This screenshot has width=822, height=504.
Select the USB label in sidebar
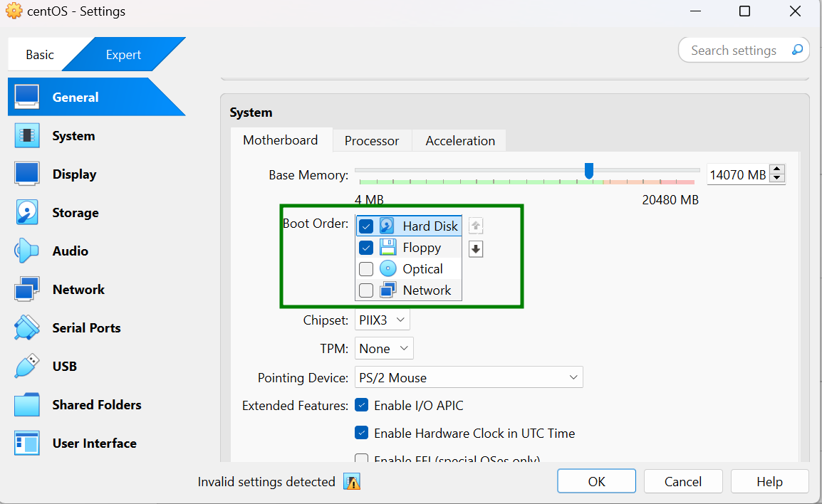65,366
